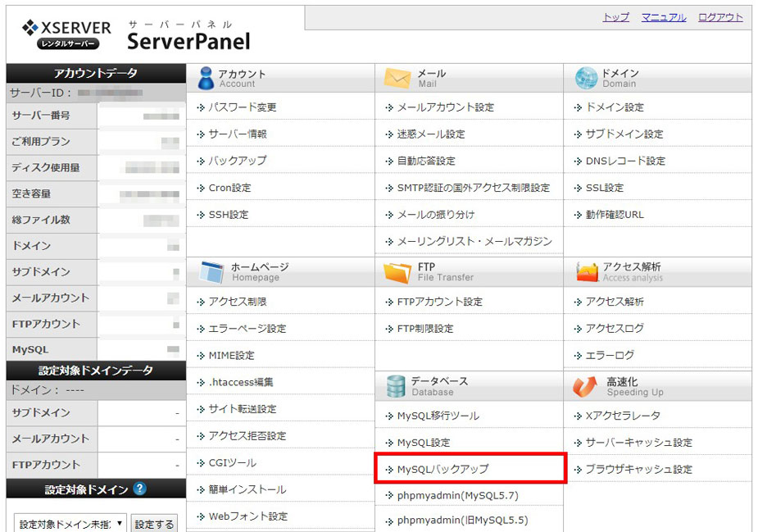Screen dimensions: 758x532
Task: Open ドメイン設定
Action: [x=615, y=107]
